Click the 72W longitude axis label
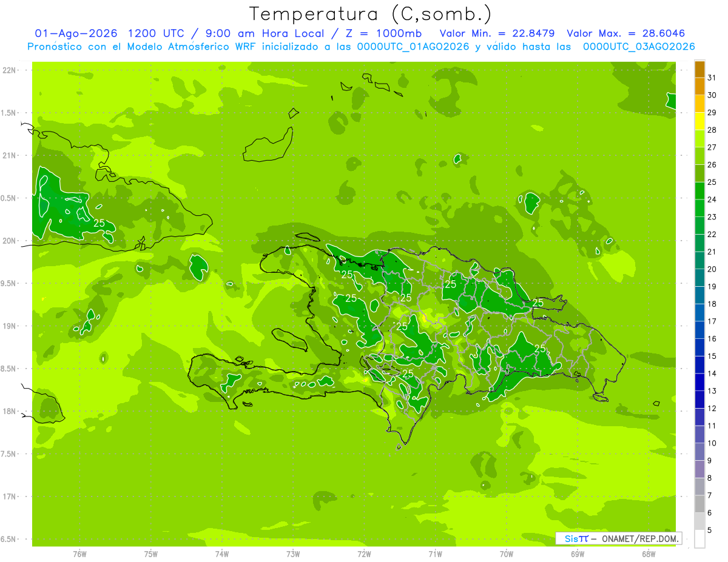Image resolution: width=728 pixels, height=562 pixels. 364,554
